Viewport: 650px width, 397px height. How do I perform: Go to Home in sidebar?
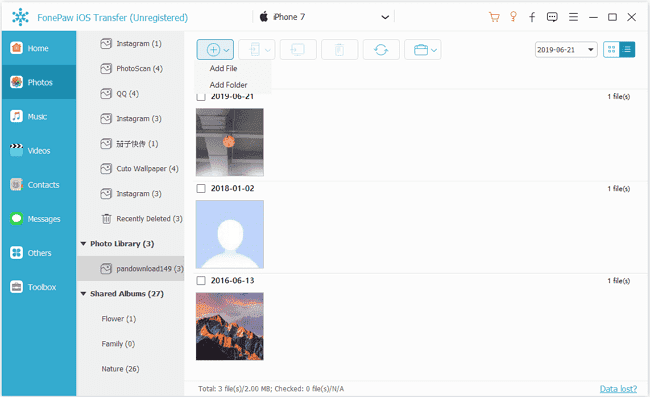coord(39,48)
